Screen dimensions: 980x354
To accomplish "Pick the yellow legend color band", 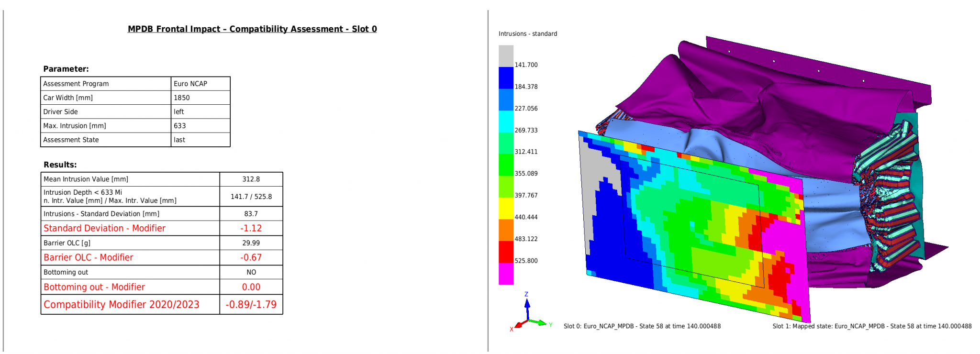I will click(x=506, y=209).
